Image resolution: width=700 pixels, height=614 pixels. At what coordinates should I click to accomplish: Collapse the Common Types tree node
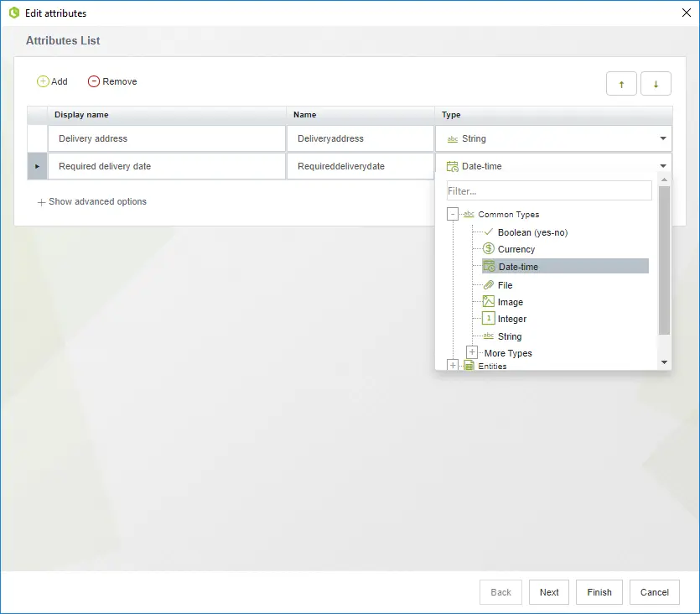point(452,214)
